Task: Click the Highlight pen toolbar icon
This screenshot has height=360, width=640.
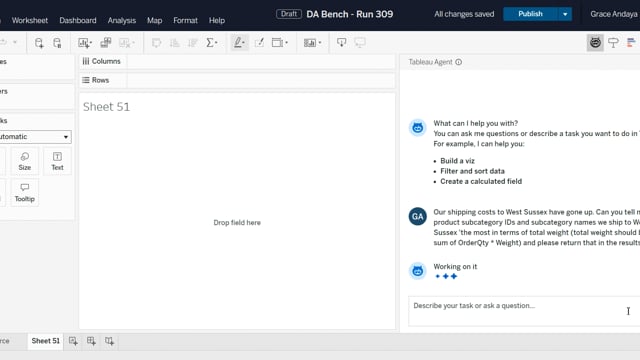Action: point(238,43)
